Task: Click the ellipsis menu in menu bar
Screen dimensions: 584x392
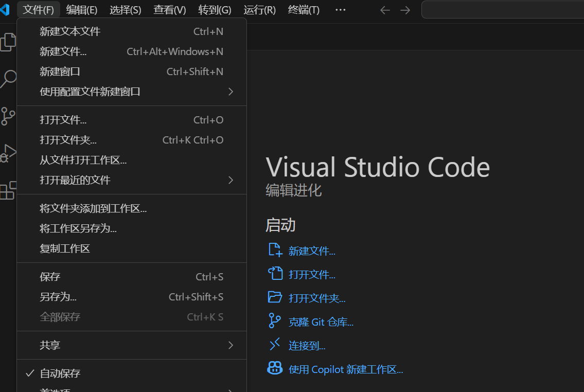Action: (x=340, y=9)
